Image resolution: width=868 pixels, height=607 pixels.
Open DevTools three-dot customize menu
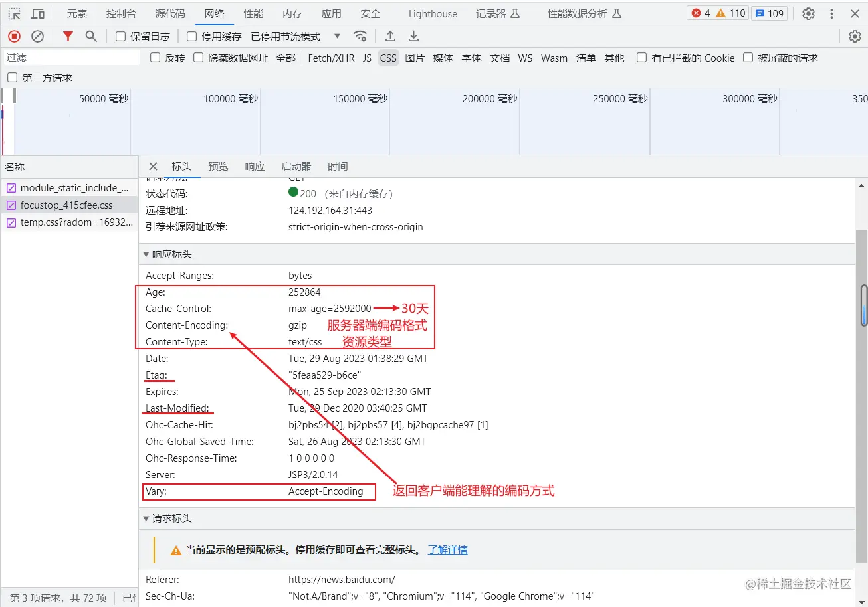pos(831,13)
